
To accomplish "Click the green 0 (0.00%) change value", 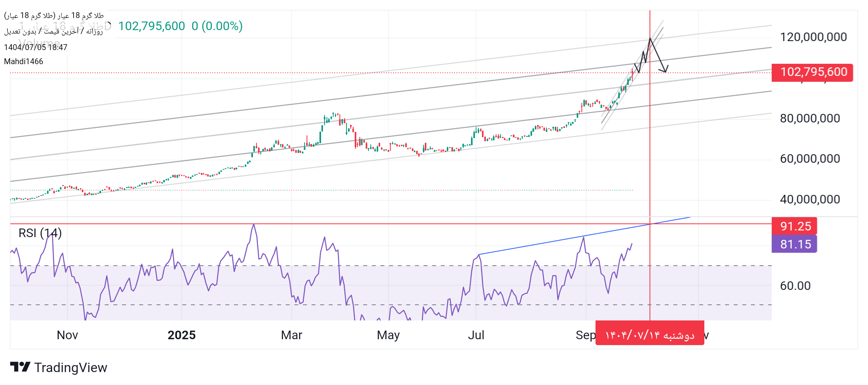I will 217,26.
